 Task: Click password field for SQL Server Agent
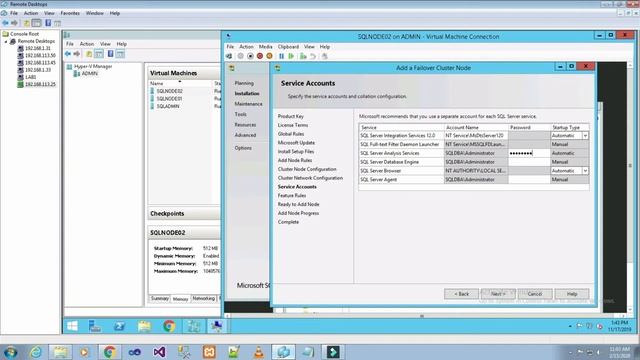[529, 180]
